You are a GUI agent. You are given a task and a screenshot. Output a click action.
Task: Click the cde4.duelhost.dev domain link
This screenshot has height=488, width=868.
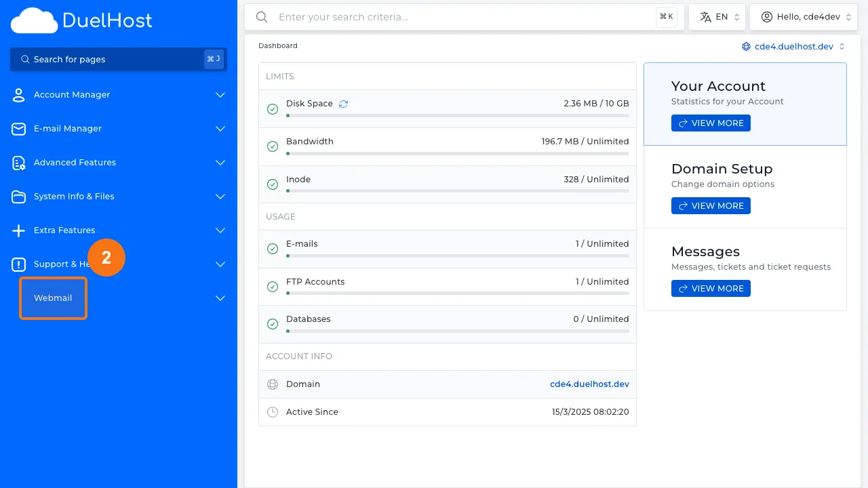(589, 384)
